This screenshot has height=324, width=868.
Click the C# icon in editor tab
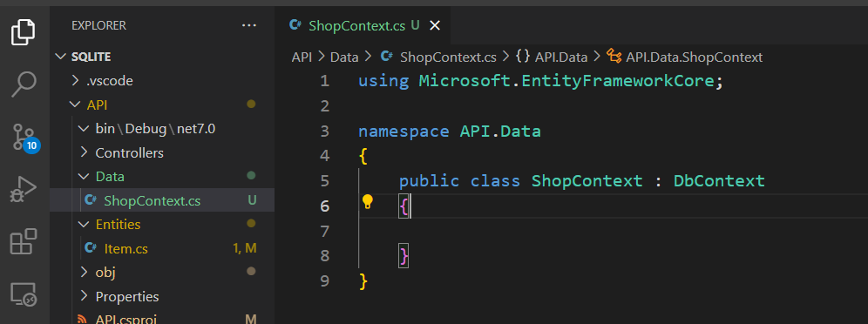coord(296,25)
